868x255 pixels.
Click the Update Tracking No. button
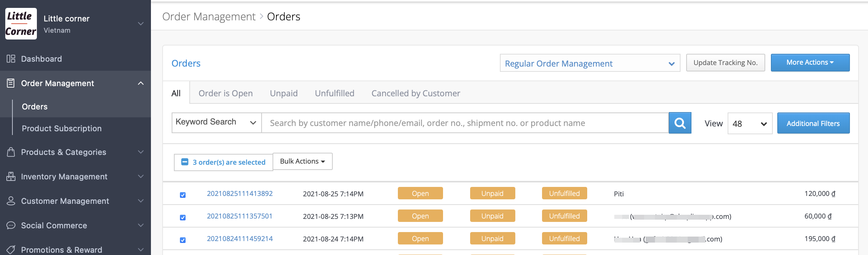click(x=725, y=62)
